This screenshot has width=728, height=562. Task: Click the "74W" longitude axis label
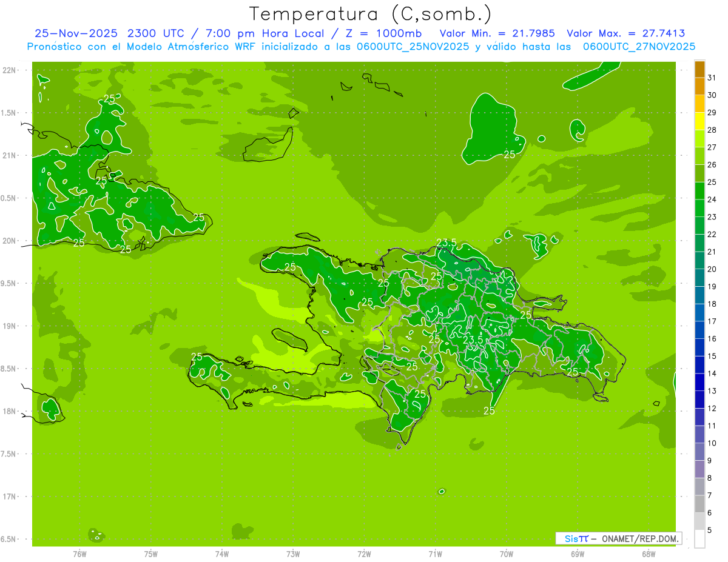pos(222,554)
